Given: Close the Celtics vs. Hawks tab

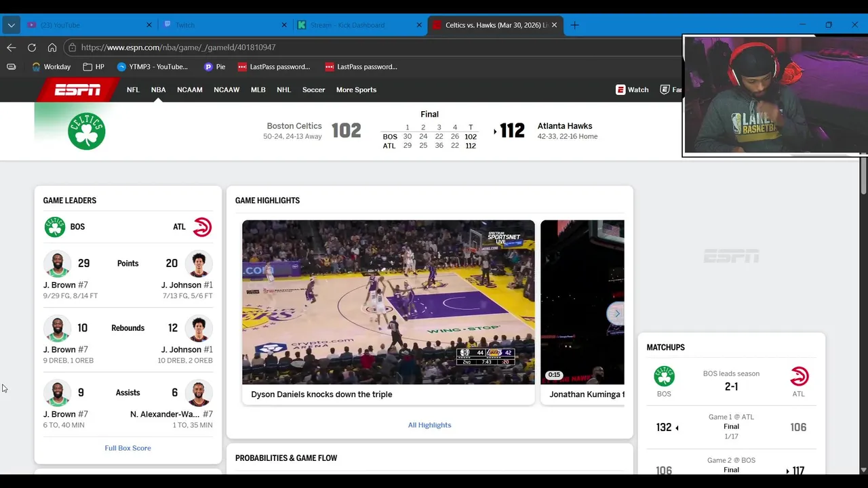Looking at the screenshot, I should point(554,25).
